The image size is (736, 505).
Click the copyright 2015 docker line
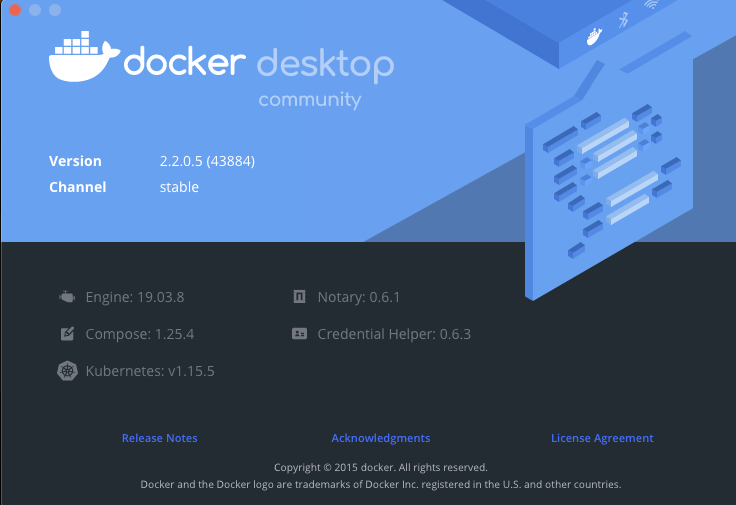coord(381,467)
